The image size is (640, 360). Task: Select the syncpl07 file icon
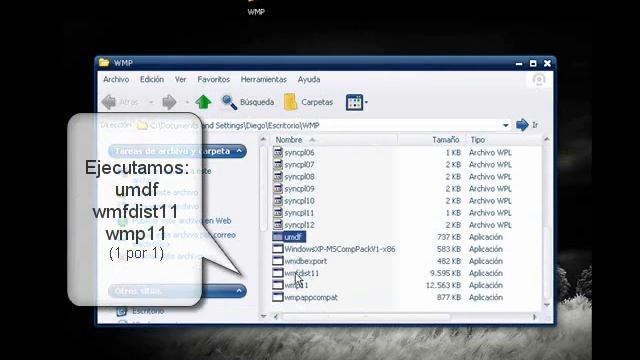point(278,164)
